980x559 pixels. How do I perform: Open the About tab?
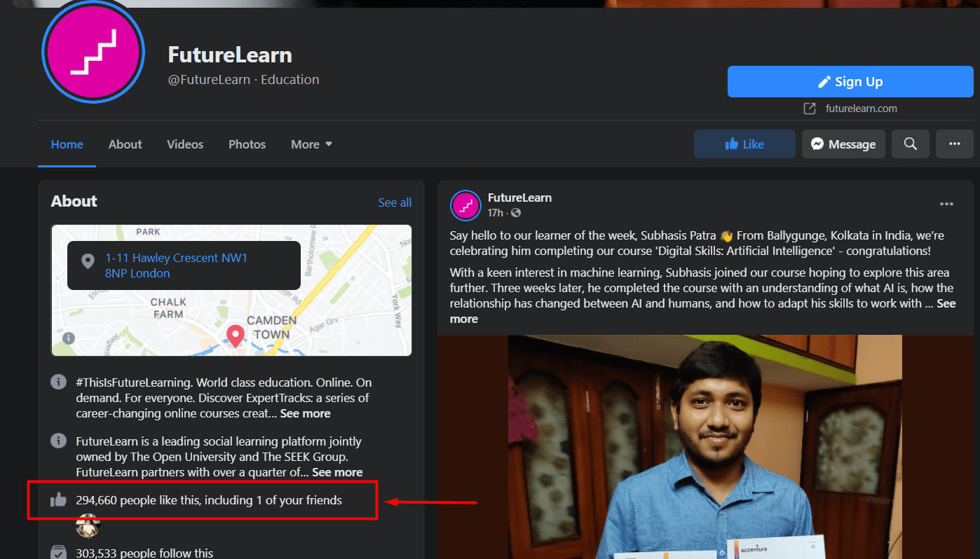(125, 144)
